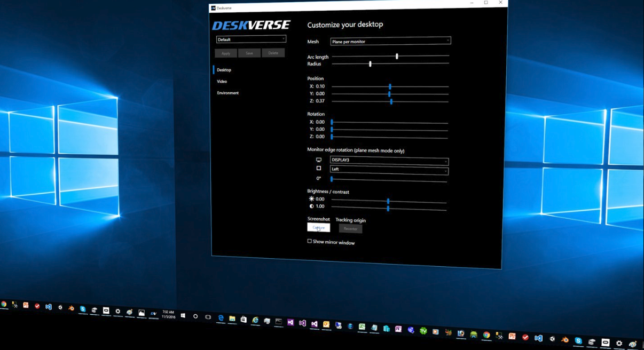Go to the Environment section

228,93
